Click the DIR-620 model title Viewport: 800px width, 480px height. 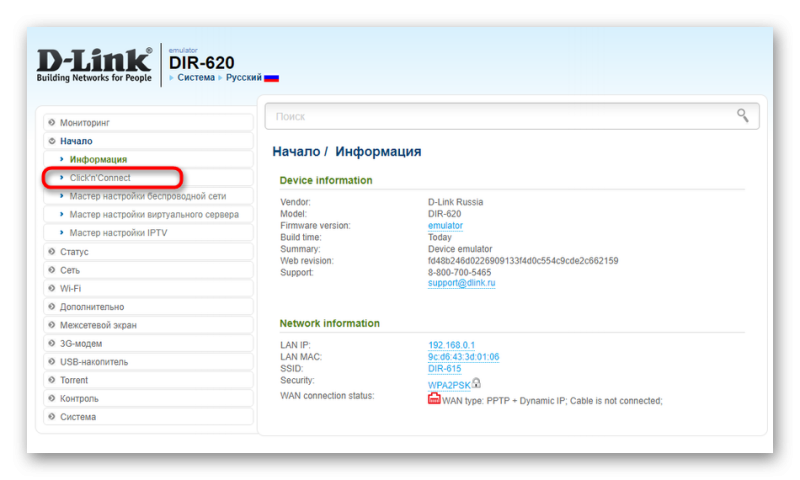click(x=202, y=63)
